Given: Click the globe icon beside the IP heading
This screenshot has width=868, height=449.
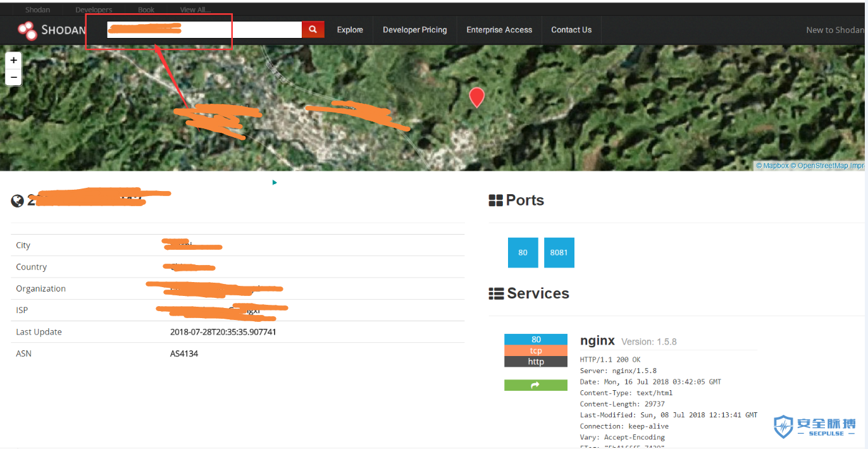Looking at the screenshot, I should (x=18, y=201).
